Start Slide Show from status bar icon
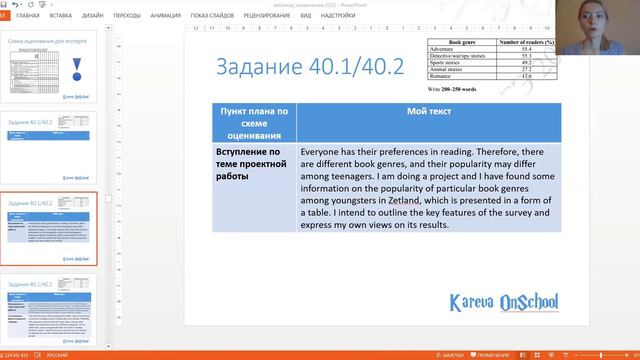The image size is (640, 360). click(566, 355)
